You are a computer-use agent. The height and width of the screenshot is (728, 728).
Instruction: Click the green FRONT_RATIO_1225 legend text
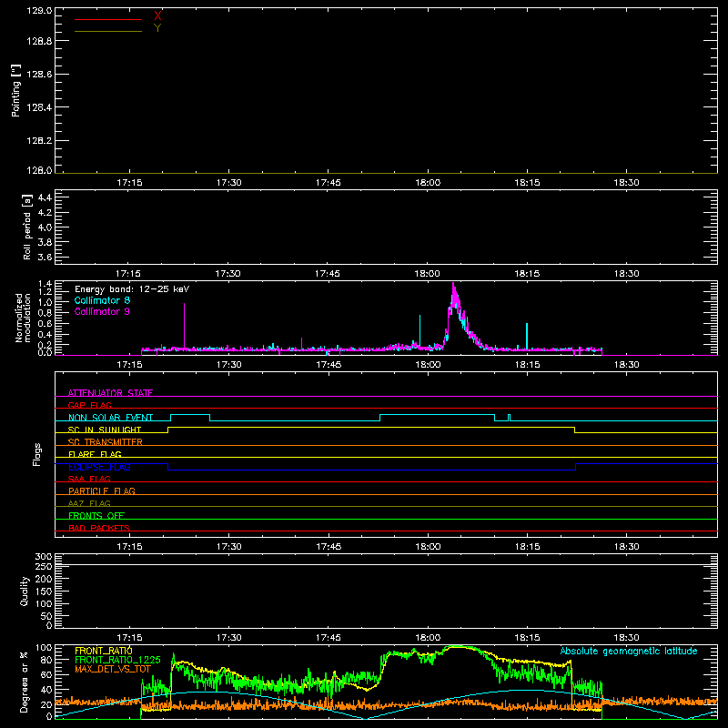tap(117, 660)
